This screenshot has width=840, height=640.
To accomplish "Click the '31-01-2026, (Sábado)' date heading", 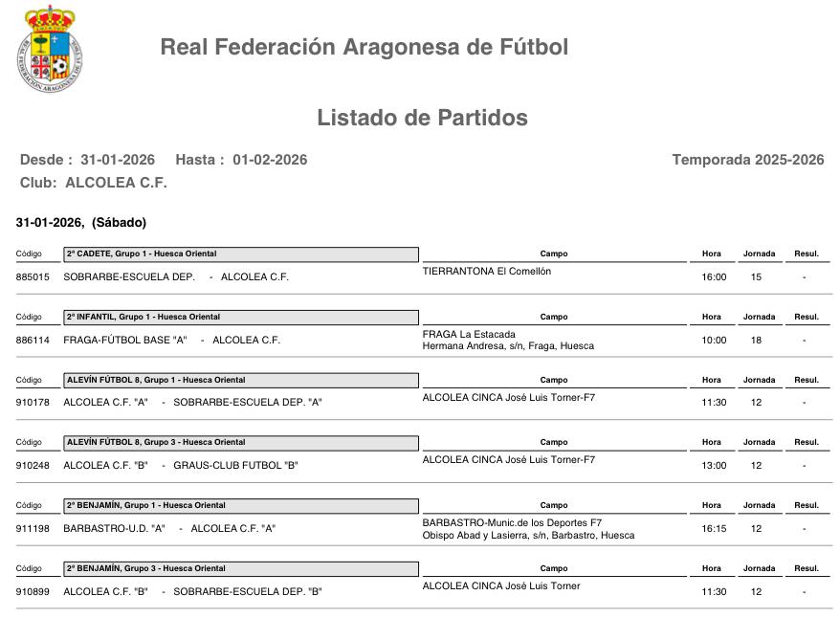I will pos(81,223).
